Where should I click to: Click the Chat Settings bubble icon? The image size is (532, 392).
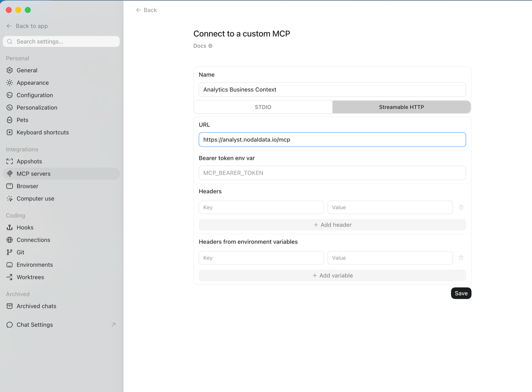10,325
